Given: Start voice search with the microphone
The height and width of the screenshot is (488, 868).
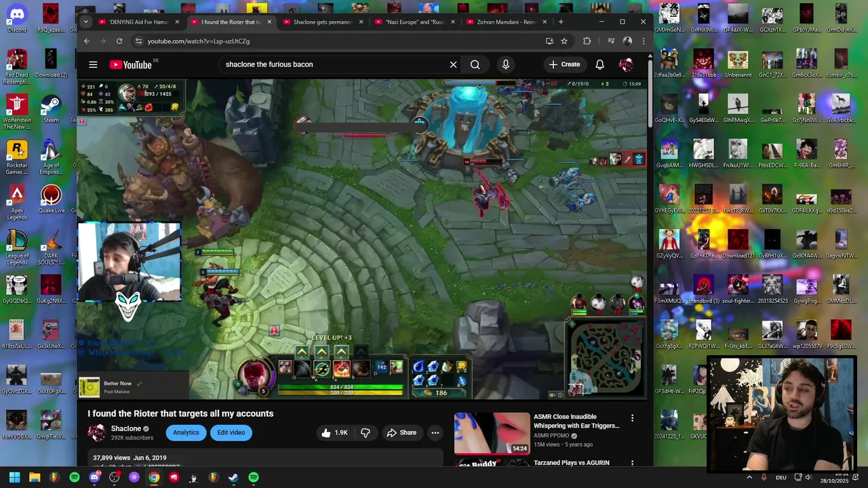Looking at the screenshot, I should tap(505, 64).
